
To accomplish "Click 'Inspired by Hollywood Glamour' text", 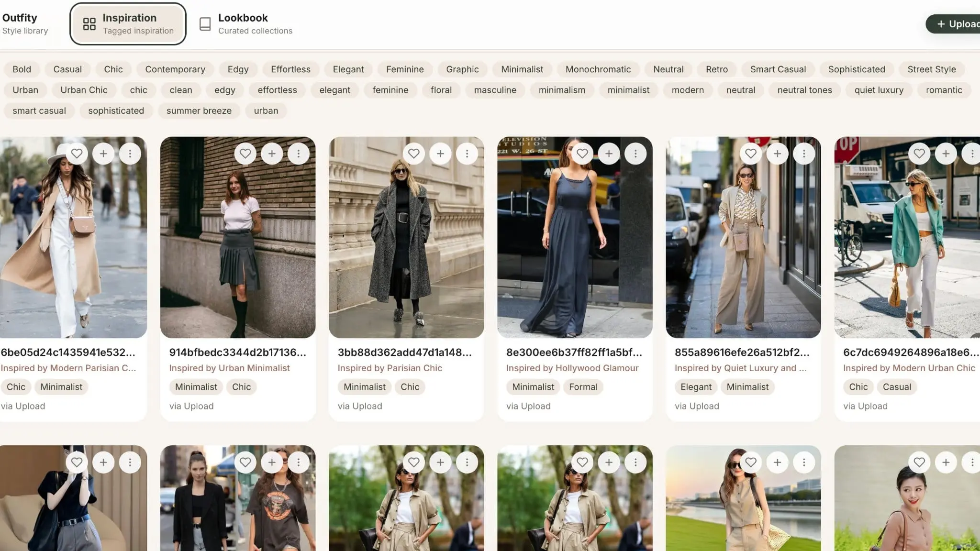I will pyautogui.click(x=572, y=368).
